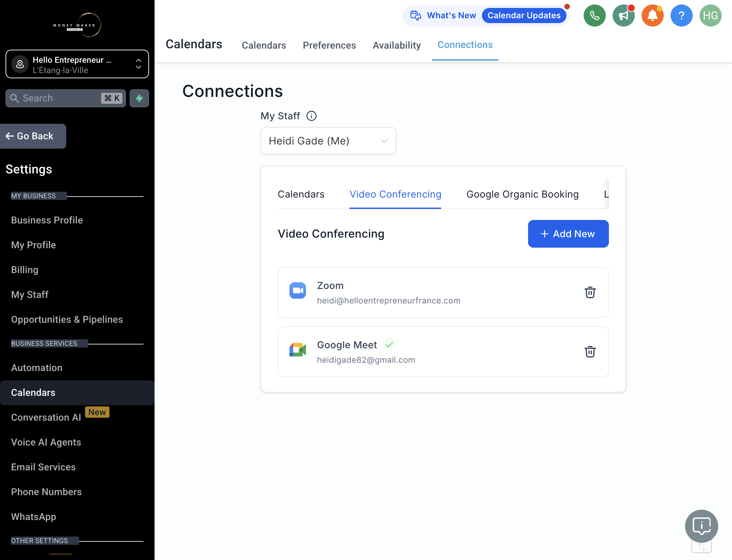The height and width of the screenshot is (560, 732).
Task: Open the Calendars top navigation tab
Action: [x=264, y=45]
